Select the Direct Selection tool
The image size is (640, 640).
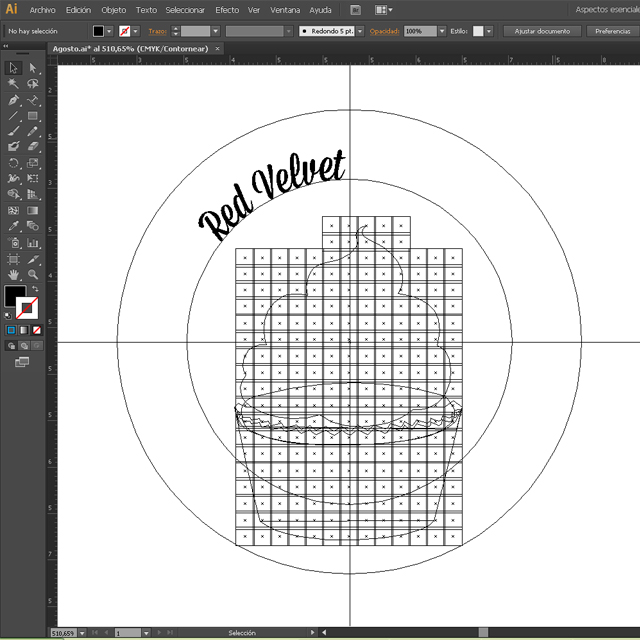tap(33, 68)
